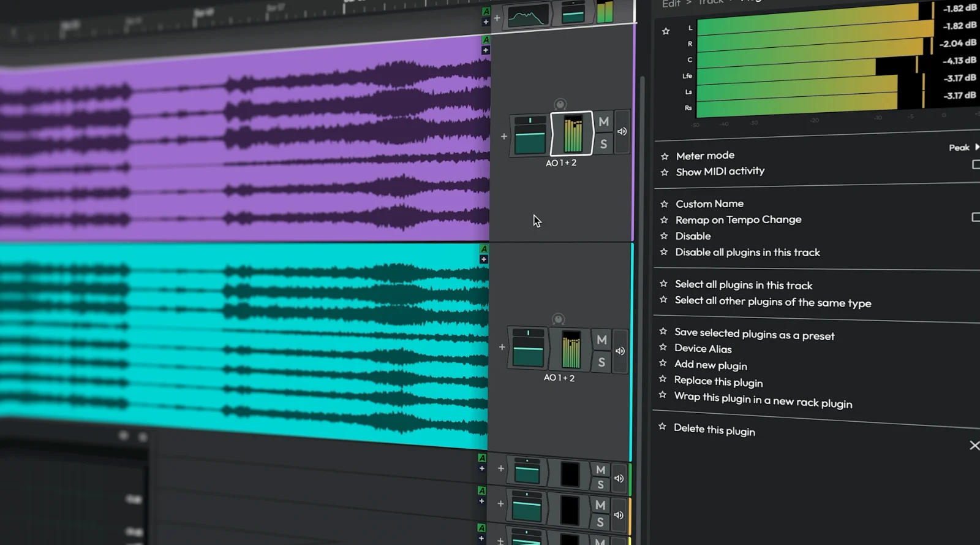980x545 pixels.
Task: Open automation menu on track directly below cyan track
Action: click(x=482, y=458)
